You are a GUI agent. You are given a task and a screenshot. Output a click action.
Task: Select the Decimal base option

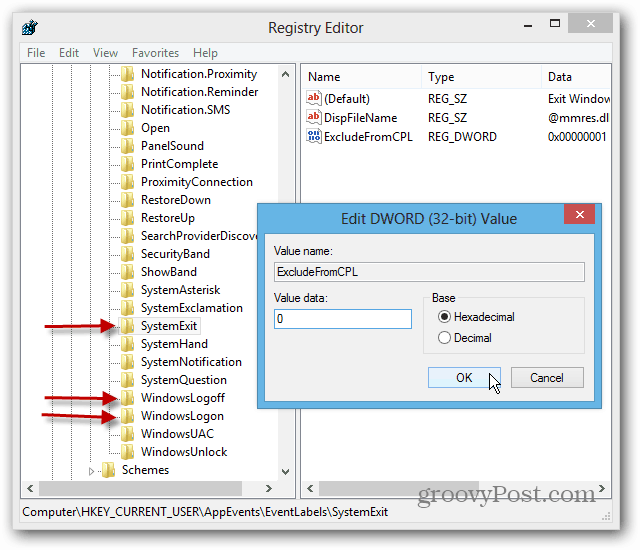click(x=464, y=338)
